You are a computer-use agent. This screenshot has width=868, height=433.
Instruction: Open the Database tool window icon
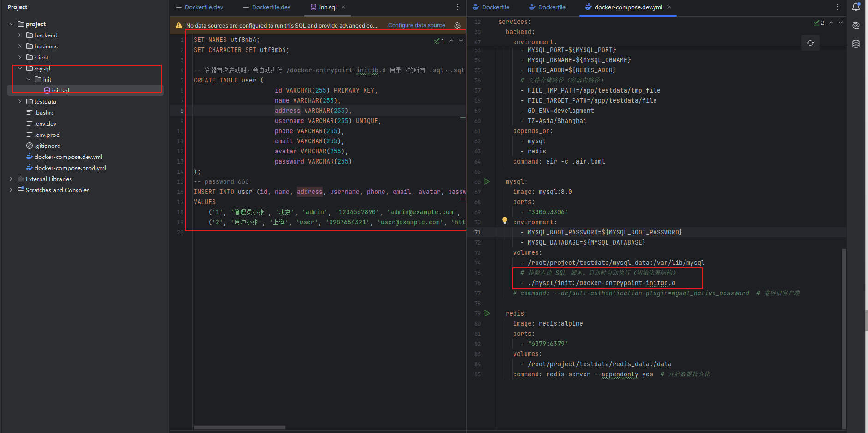pyautogui.click(x=856, y=44)
